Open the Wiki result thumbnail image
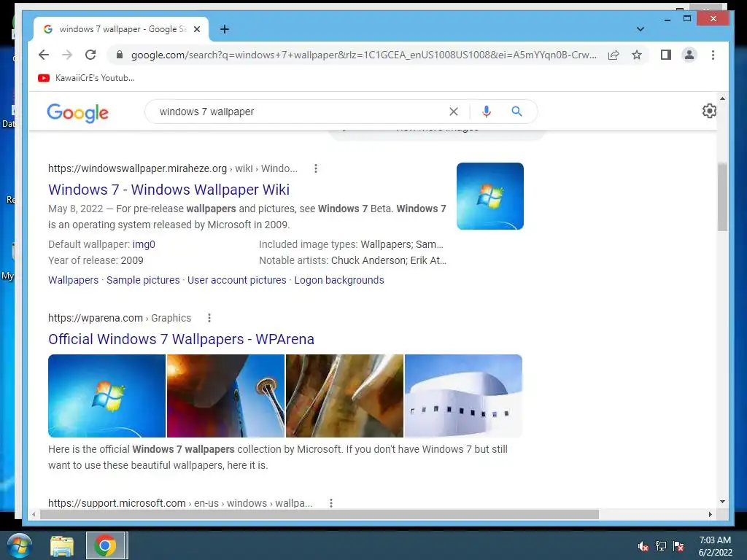 pyautogui.click(x=489, y=196)
